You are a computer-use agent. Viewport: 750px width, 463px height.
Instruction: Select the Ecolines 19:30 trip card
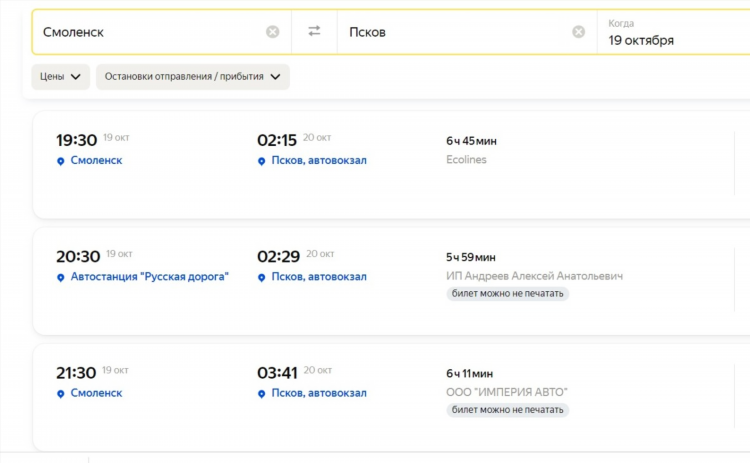[391, 165]
